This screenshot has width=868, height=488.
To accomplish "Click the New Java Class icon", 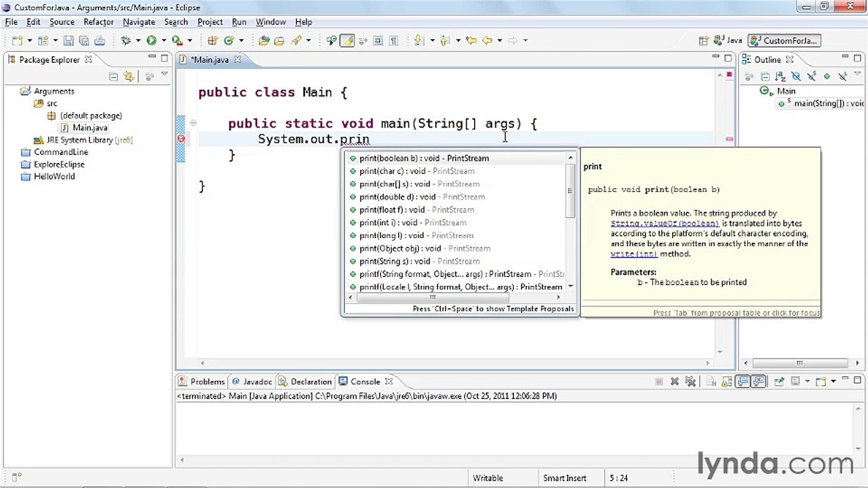I will pos(229,41).
